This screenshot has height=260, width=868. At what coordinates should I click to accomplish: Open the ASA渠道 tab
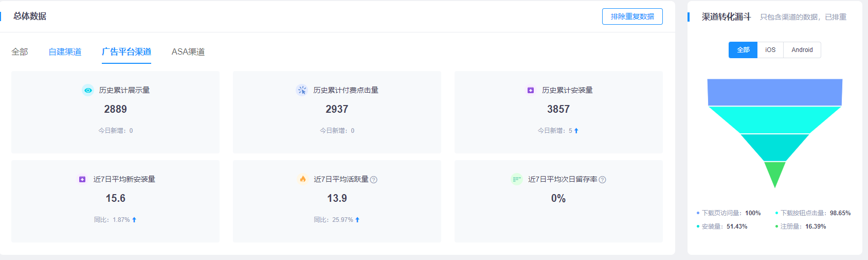tap(188, 52)
